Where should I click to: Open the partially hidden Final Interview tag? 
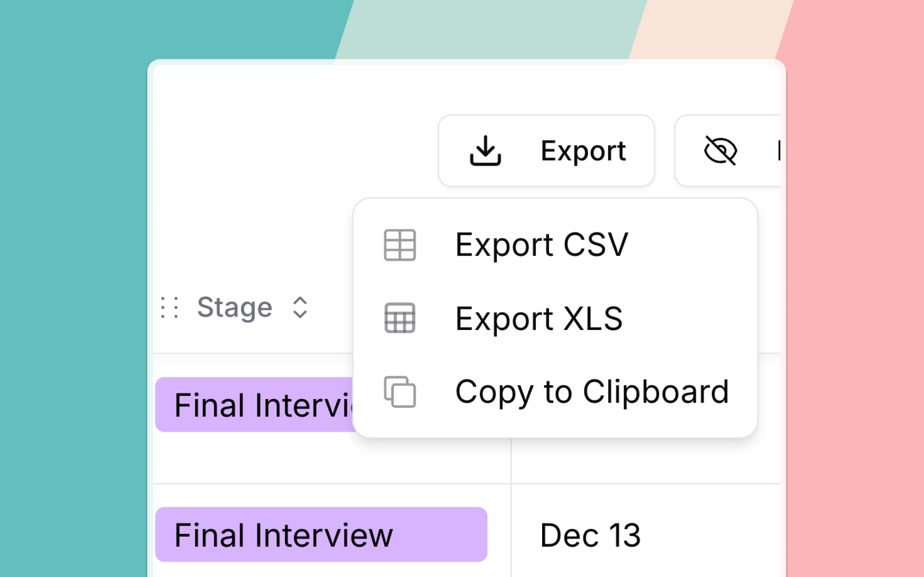click(255, 405)
